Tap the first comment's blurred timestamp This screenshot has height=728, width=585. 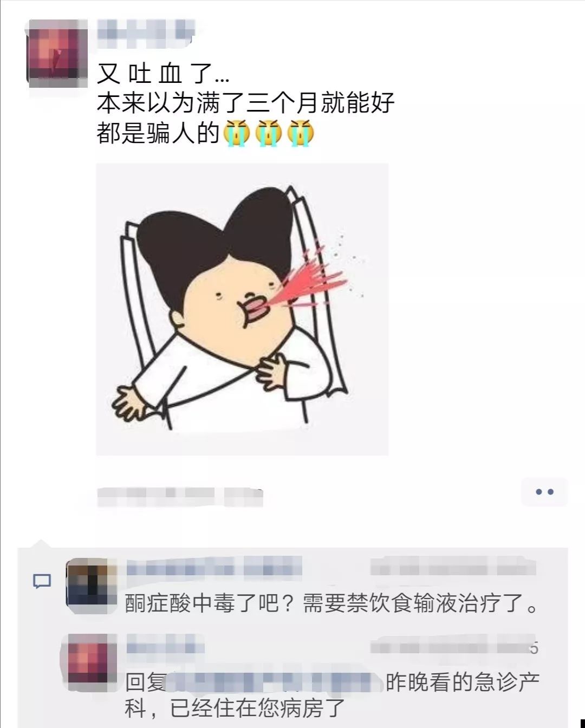(454, 569)
